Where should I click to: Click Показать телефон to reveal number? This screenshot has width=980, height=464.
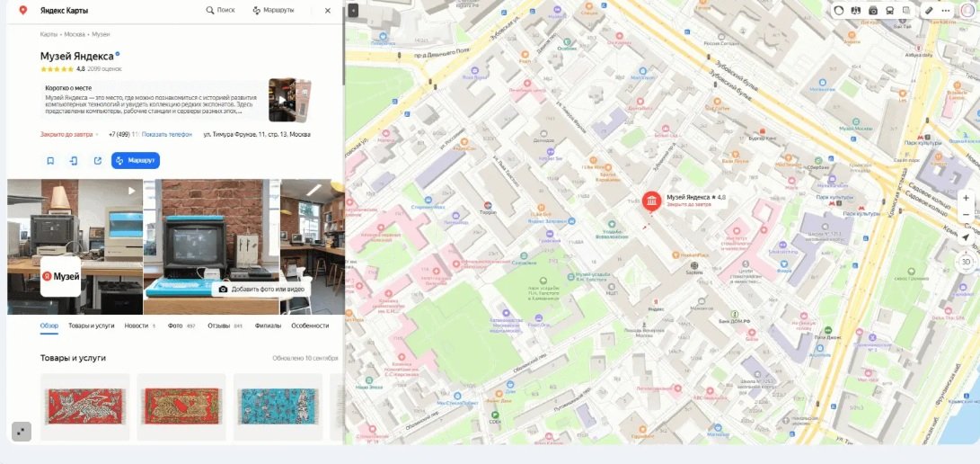click(167, 135)
